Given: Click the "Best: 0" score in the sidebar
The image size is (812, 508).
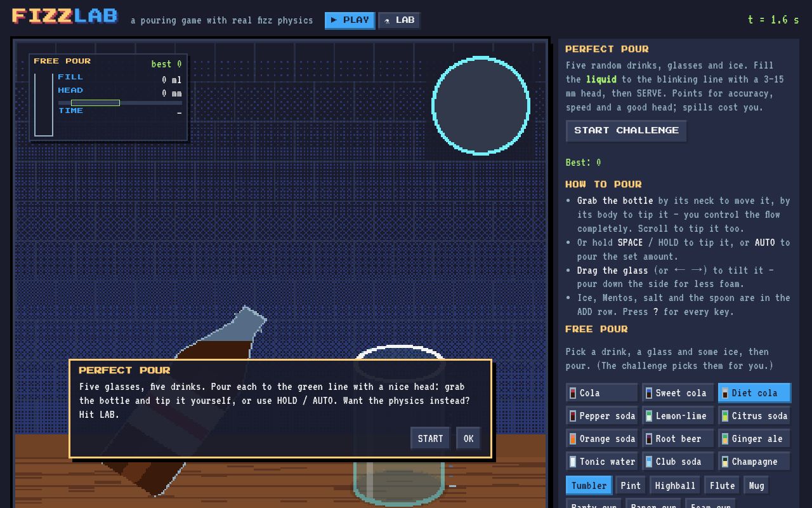Looking at the screenshot, I should (583, 163).
